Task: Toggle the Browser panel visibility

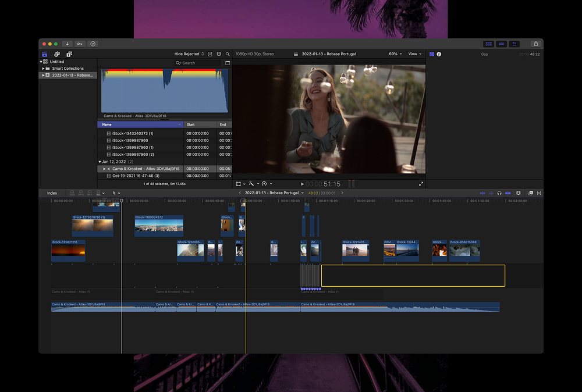Action: click(488, 44)
